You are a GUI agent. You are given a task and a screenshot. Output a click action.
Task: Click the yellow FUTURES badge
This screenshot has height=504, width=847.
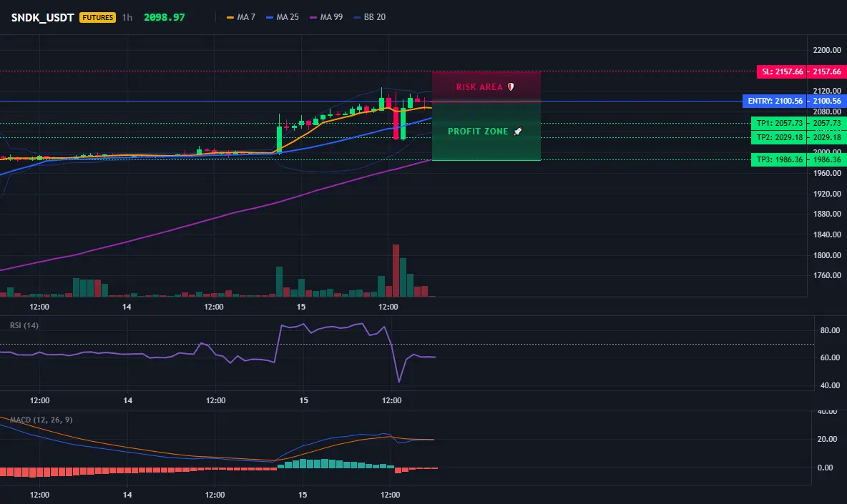tap(98, 17)
